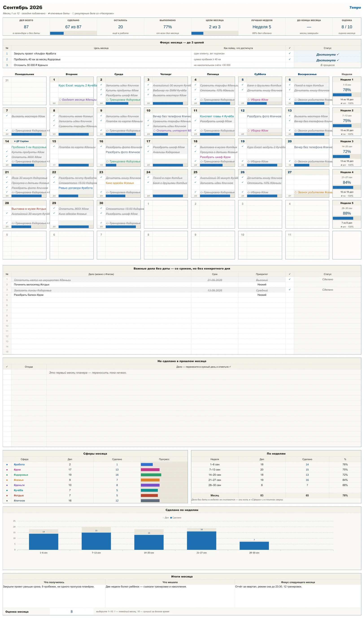The image size is (364, 618).
Task: Click the «Сделано» 67 из 87 progress bar
Action: pyautogui.click(x=73, y=33)
